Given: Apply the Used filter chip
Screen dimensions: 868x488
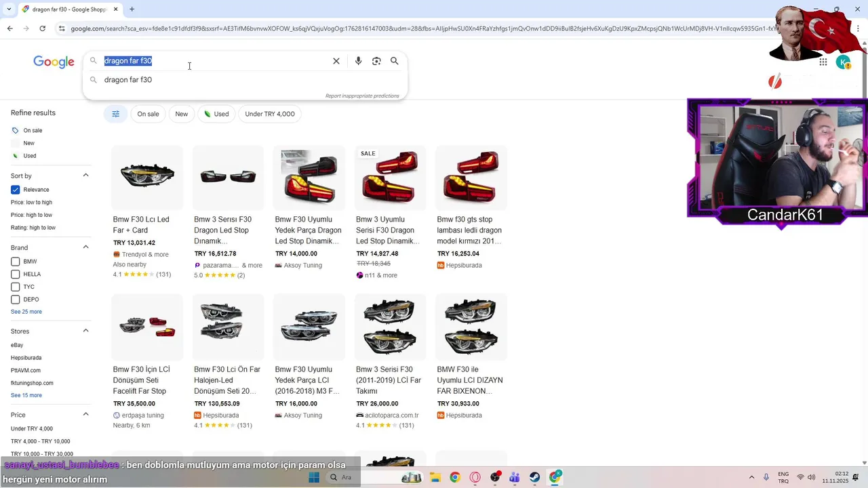Looking at the screenshot, I should (216, 114).
